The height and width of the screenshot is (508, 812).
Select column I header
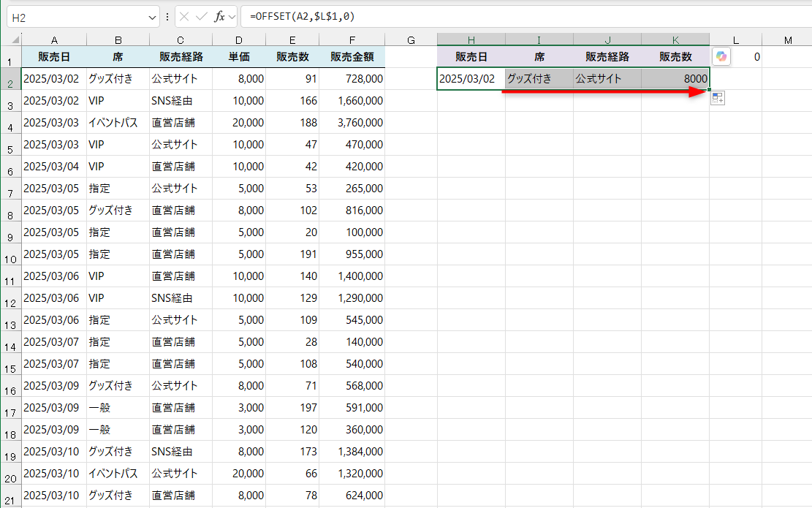coord(539,40)
